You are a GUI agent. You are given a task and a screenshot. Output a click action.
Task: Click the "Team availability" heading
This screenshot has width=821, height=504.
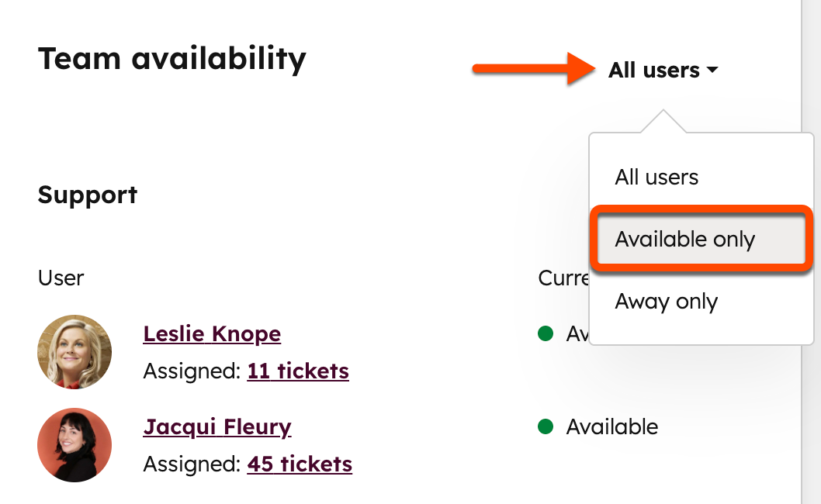pos(171,58)
